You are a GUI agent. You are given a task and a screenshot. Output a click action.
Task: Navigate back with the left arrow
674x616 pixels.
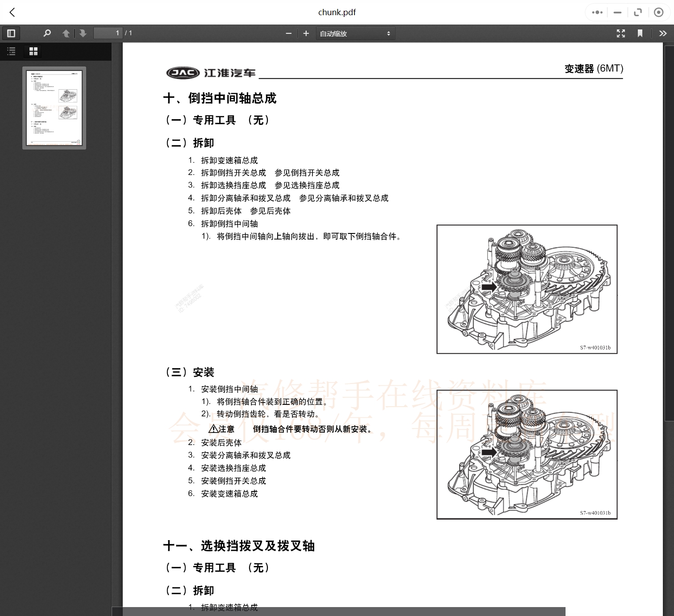click(x=12, y=12)
